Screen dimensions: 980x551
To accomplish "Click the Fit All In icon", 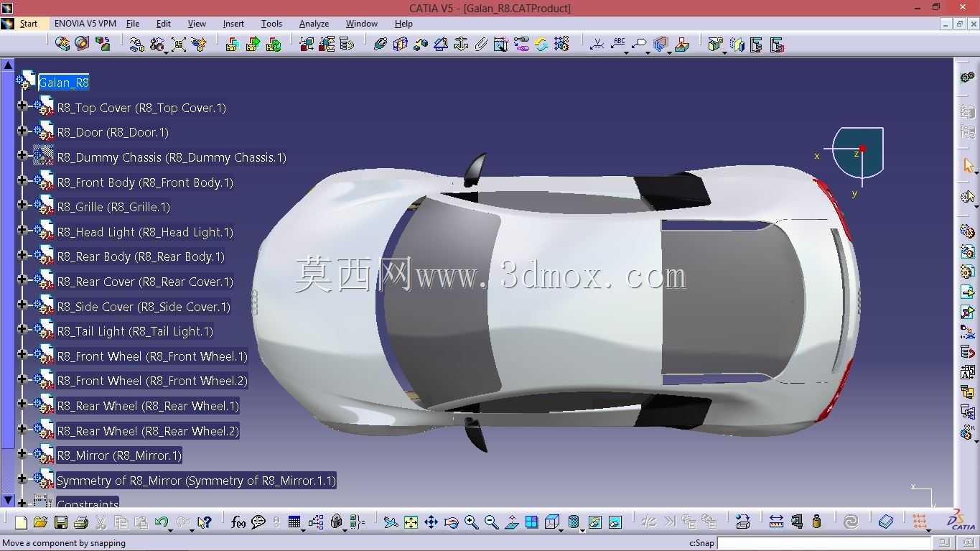I will [411, 522].
